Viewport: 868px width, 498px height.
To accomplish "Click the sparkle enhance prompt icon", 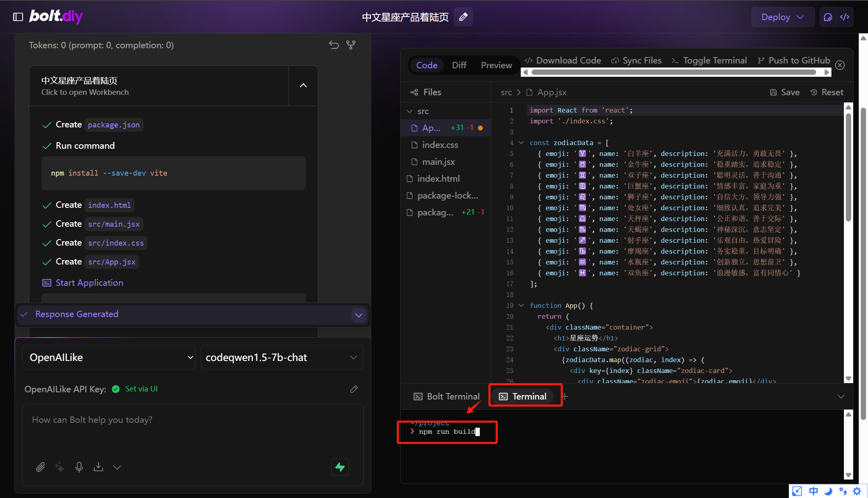I will [59, 467].
